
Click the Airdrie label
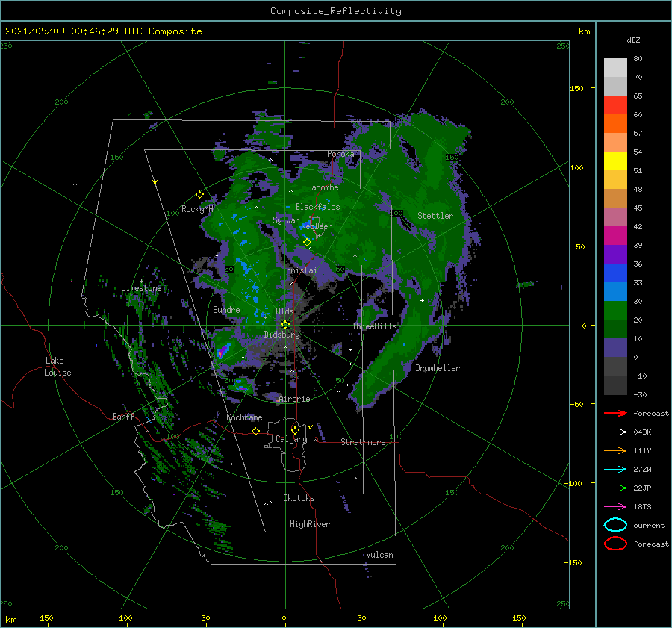coord(294,399)
